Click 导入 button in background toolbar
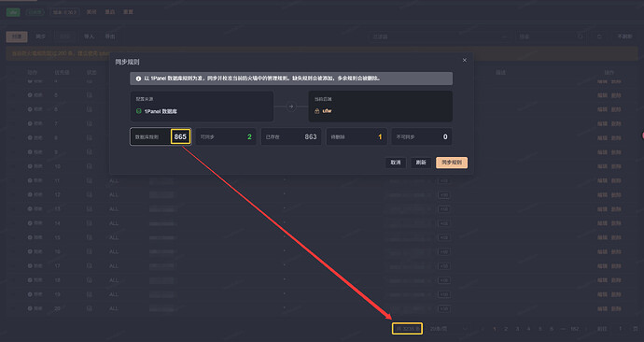Screen dimensions: 644x342 coord(89,36)
